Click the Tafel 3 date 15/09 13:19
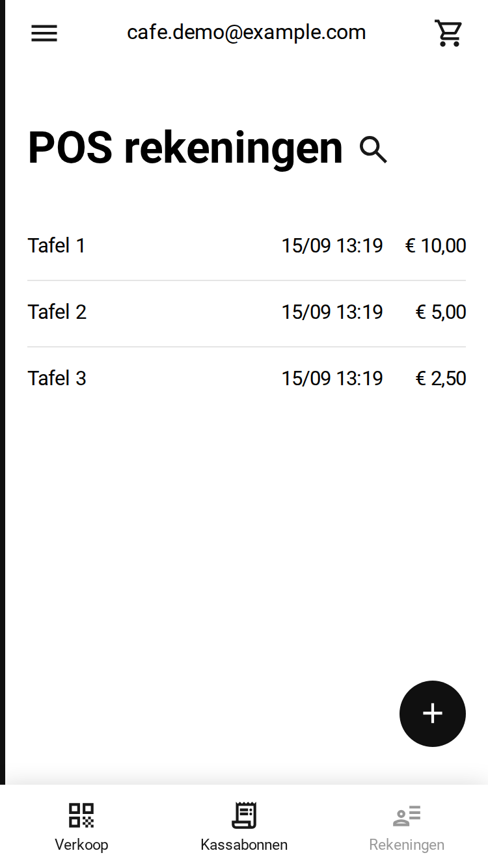The width and height of the screenshot is (488, 868). [332, 379]
